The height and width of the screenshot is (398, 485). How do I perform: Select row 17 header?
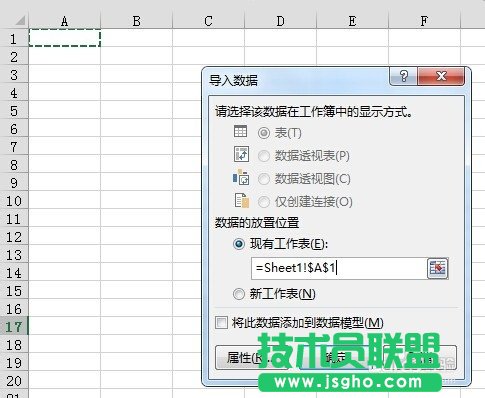pyautogui.click(x=14, y=326)
